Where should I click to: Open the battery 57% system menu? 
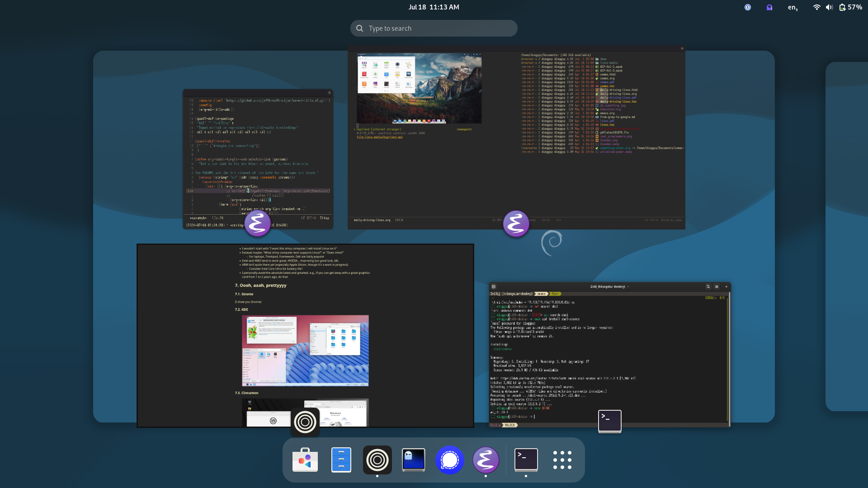click(850, 7)
